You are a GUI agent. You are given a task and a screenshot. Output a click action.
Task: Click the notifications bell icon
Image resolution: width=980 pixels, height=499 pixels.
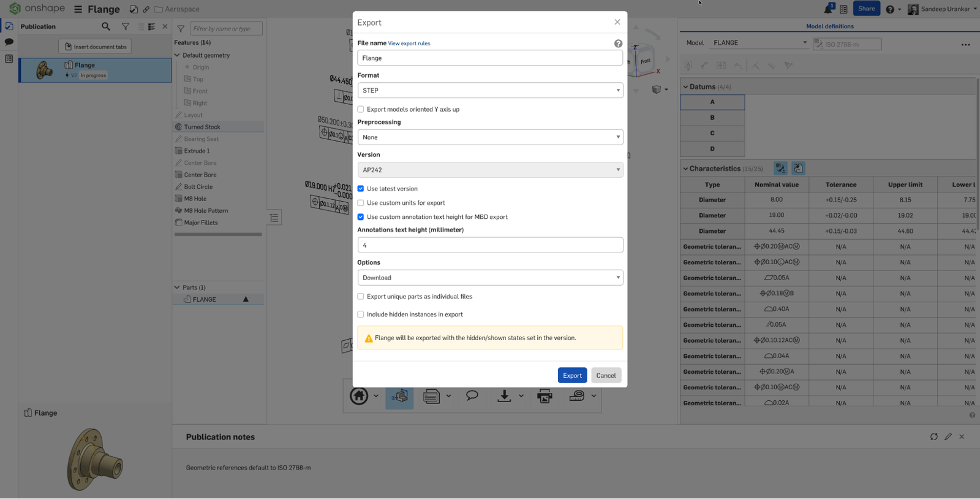click(828, 9)
